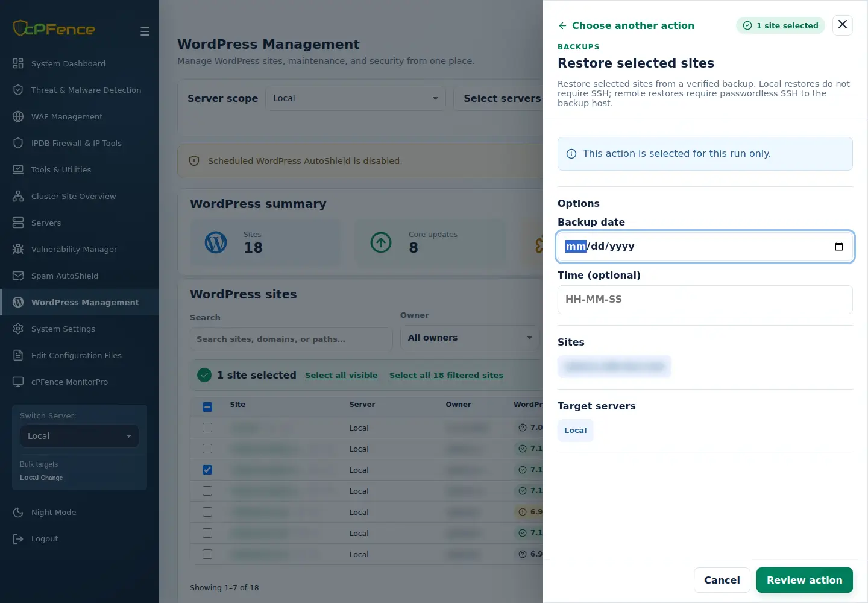Click the Night Mode moon icon
The width and height of the screenshot is (868, 603).
pos(18,512)
